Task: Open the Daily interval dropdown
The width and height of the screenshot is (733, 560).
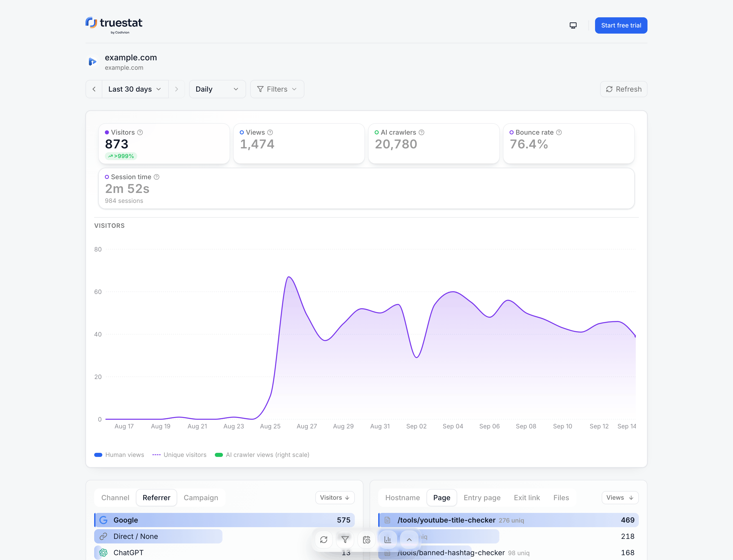Action: pyautogui.click(x=217, y=89)
